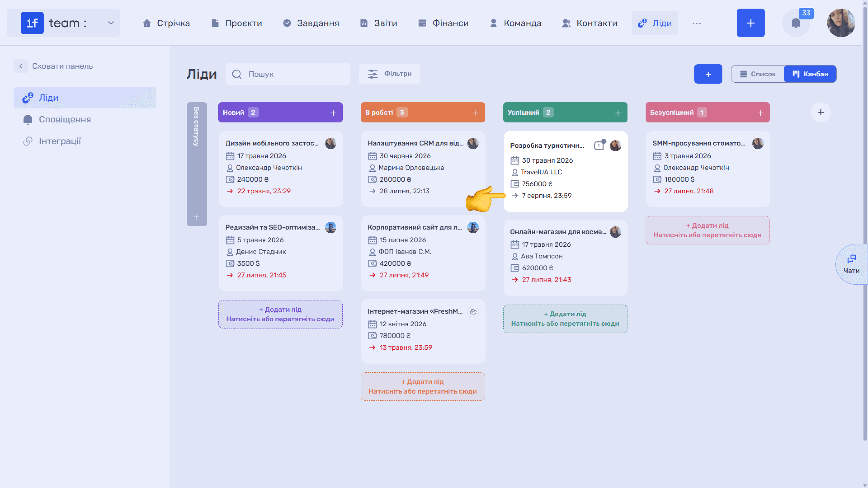Open the Фінанси menu item
Viewport: 868px width, 488px height.
click(x=443, y=23)
